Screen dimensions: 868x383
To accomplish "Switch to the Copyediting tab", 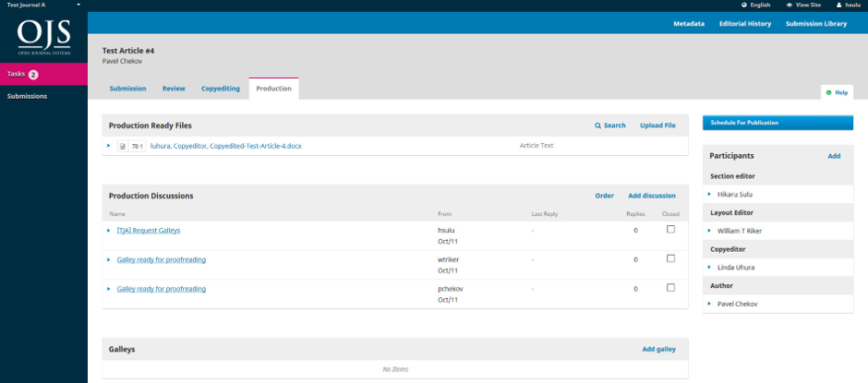I will (x=221, y=89).
